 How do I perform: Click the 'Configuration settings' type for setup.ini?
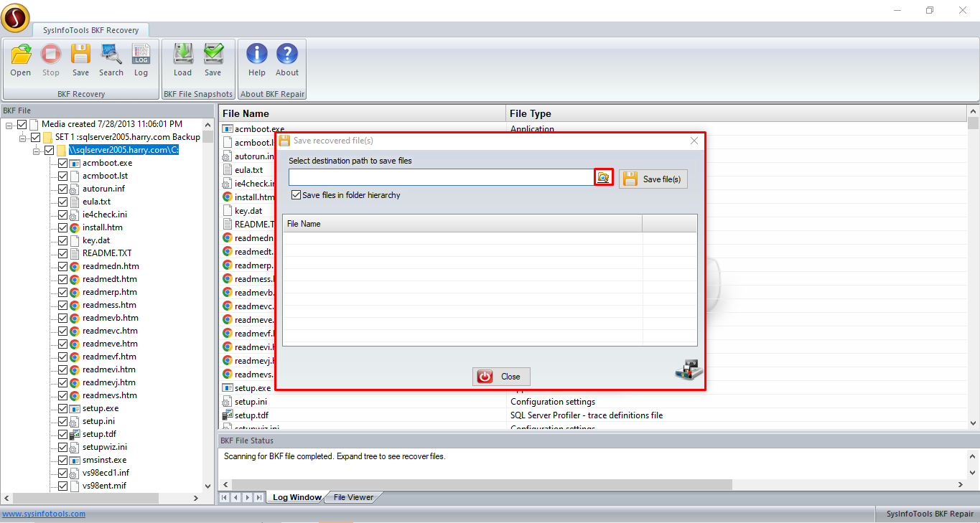coord(553,402)
